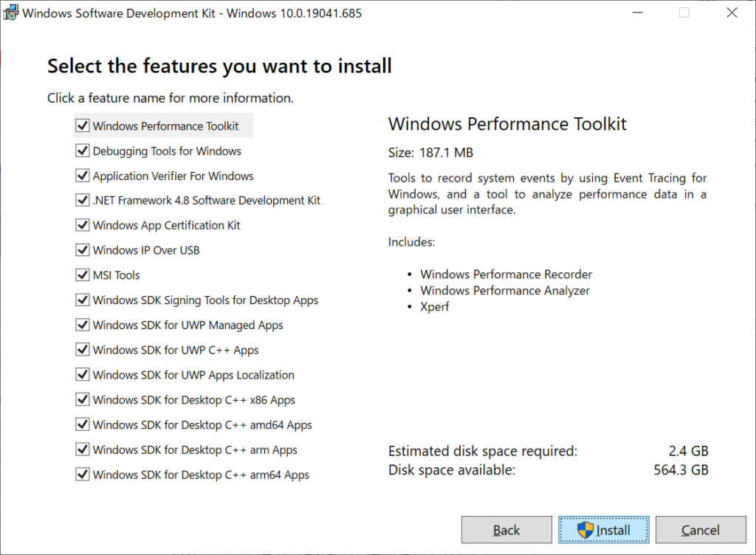Click the Install button with the UAC shield
This screenshot has width=756, height=555.
[603, 529]
